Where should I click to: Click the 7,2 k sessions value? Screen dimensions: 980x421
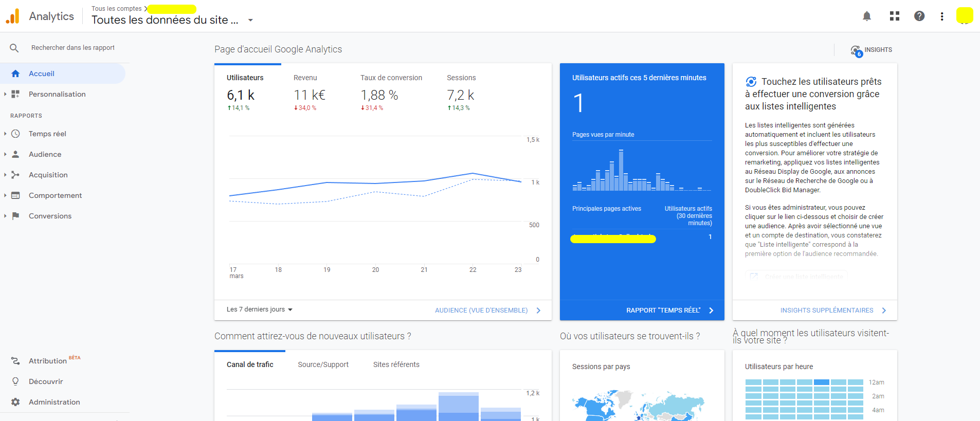pyautogui.click(x=461, y=95)
